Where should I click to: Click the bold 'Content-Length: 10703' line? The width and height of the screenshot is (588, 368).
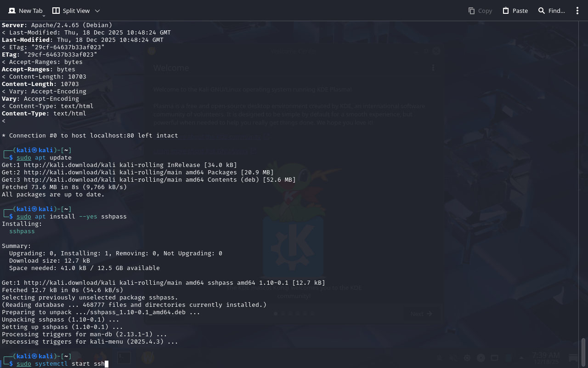click(40, 84)
